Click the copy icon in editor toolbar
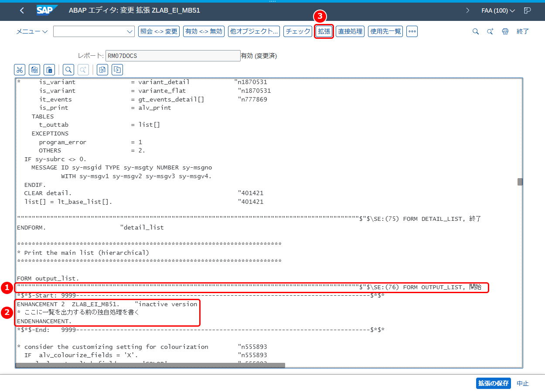Image resolution: width=545 pixels, height=392 pixels. 34,70
